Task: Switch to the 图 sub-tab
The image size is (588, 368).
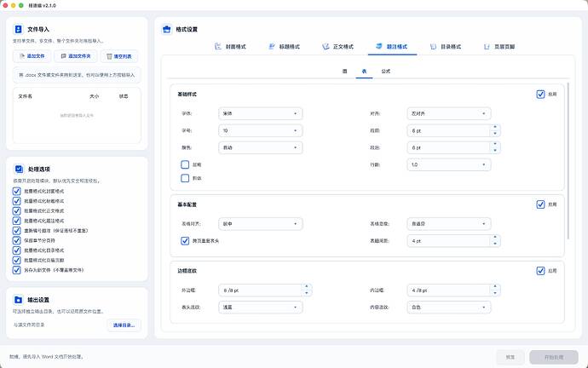Action: pyautogui.click(x=344, y=72)
